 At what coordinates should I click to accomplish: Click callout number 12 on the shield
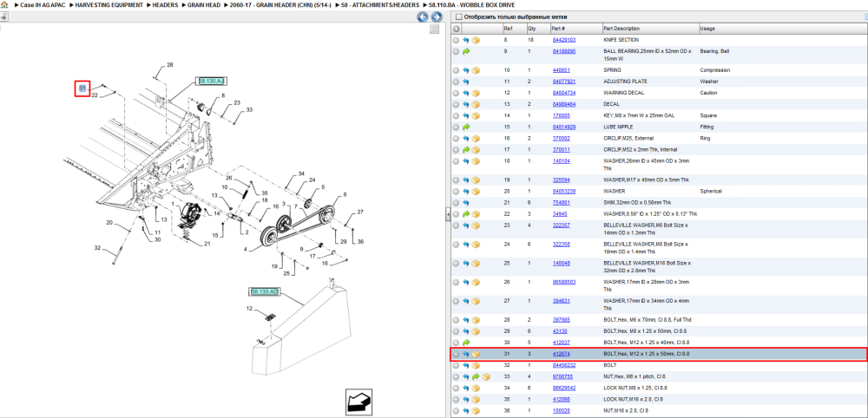point(249,309)
